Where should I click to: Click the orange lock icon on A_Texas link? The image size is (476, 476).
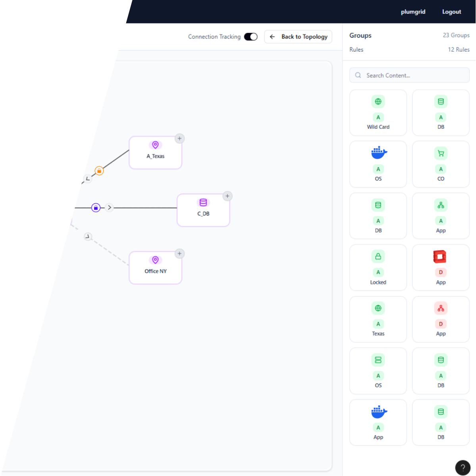[99, 171]
